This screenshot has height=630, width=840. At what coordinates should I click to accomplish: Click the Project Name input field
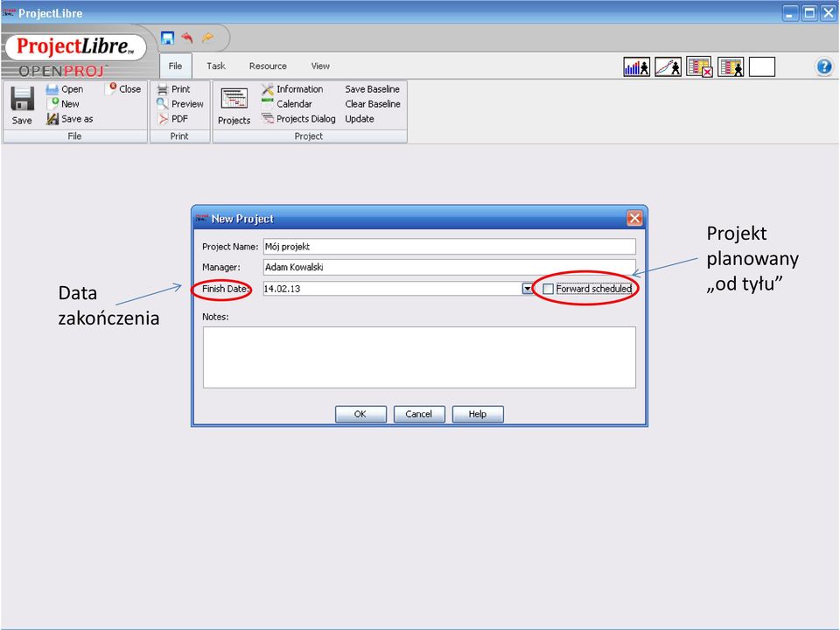coord(450,247)
